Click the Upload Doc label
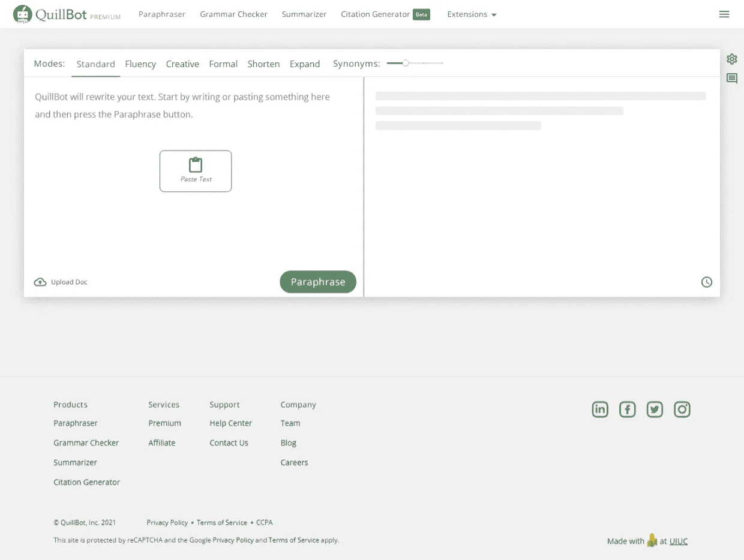Image resolution: width=744 pixels, height=560 pixels. coord(69,282)
